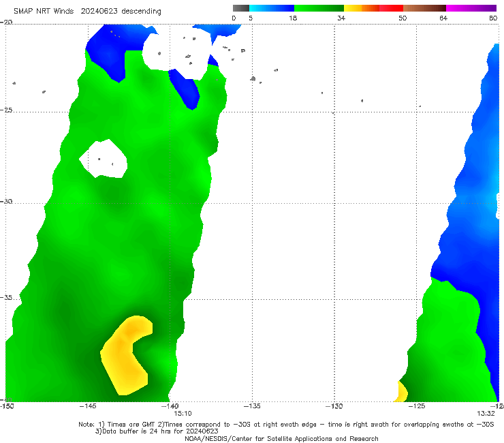504x443 pixels.
Task: Click the brown segment of the color bar
Action: click(424, 8)
